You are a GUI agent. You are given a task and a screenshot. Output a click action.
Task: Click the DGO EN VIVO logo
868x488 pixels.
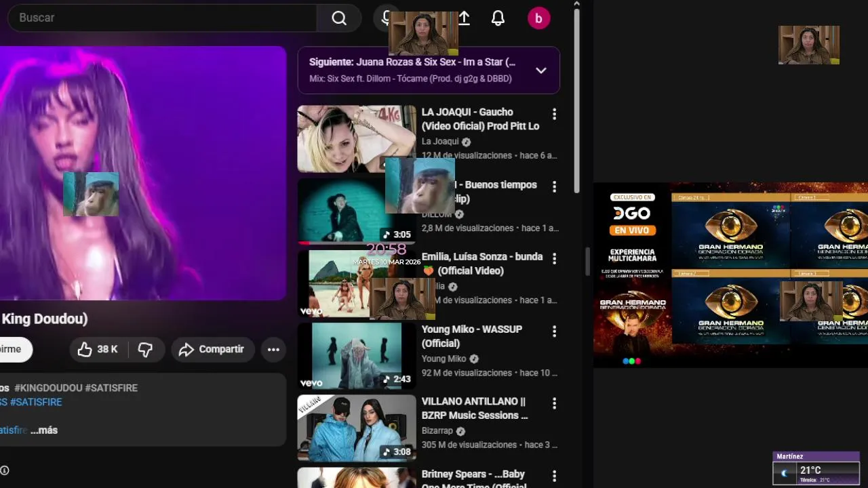[x=632, y=214]
